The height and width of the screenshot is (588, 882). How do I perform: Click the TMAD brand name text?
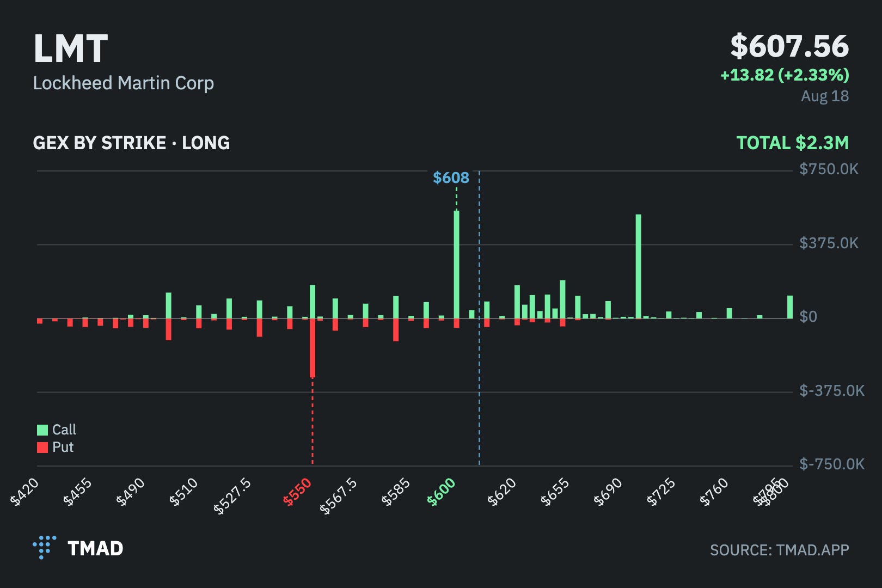[95, 548]
